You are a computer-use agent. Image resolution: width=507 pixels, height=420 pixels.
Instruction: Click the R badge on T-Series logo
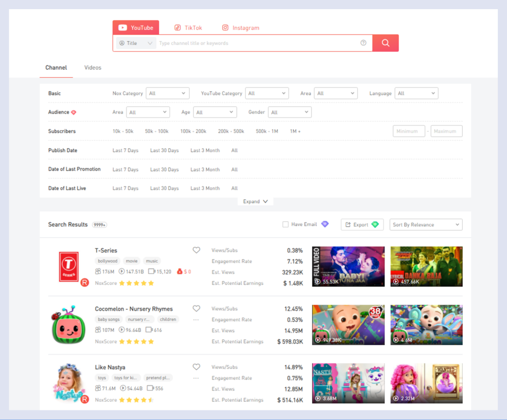(x=85, y=283)
